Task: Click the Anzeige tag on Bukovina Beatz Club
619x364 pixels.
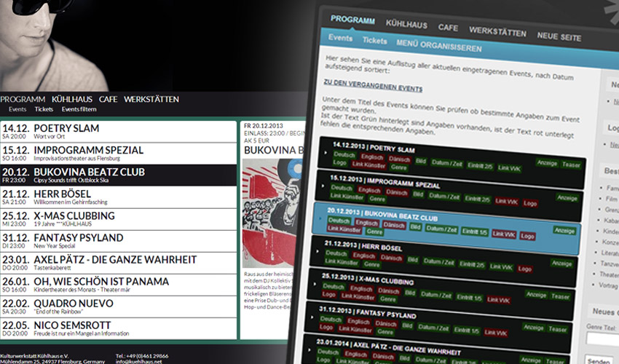Action: [564, 230]
